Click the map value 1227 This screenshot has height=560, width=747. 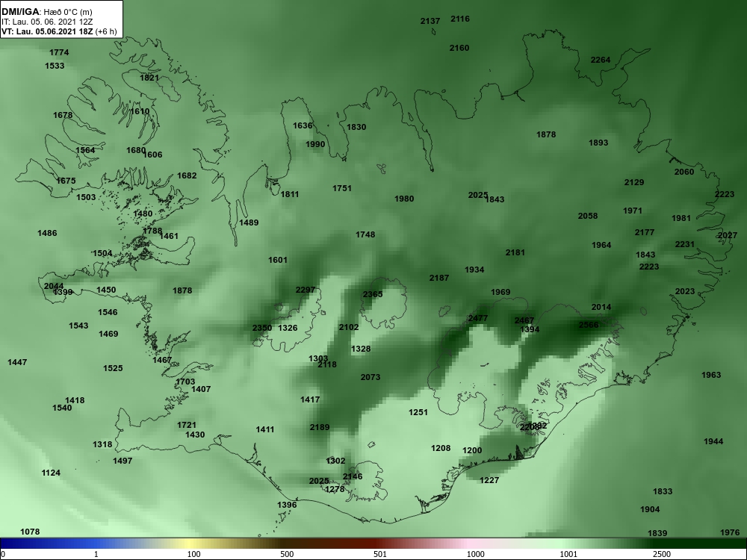[489, 480]
